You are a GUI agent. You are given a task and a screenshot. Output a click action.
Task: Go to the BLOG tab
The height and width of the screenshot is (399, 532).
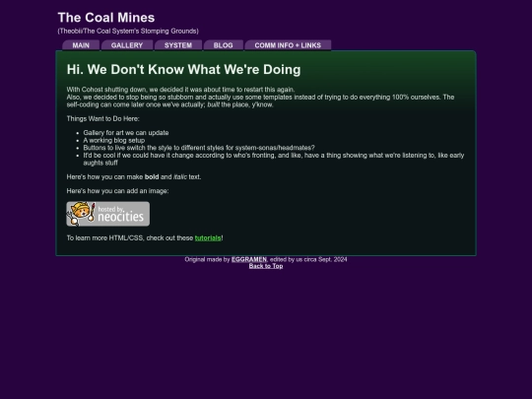pyautogui.click(x=224, y=45)
